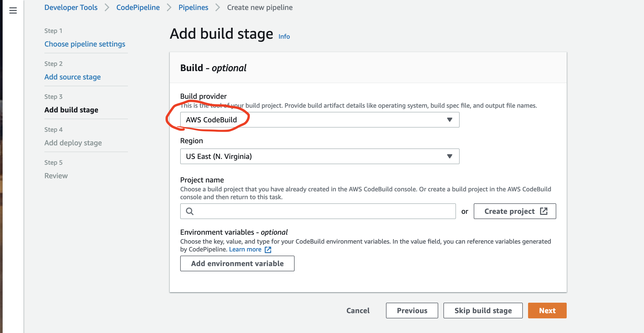Click the search icon in Project name field
The height and width of the screenshot is (333, 644).
pyautogui.click(x=190, y=211)
